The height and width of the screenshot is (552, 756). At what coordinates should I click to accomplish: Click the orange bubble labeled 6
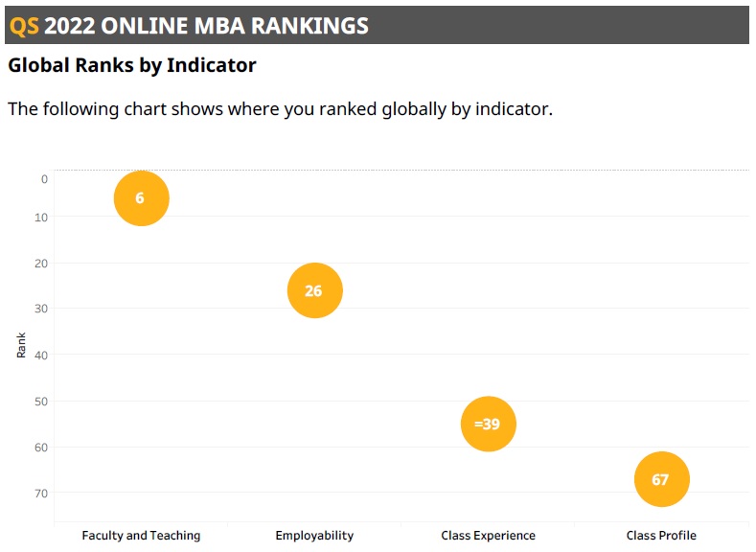pyautogui.click(x=141, y=198)
